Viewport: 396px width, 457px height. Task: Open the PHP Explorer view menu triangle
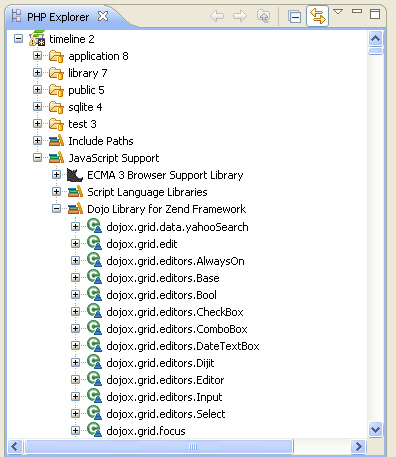tap(338, 12)
